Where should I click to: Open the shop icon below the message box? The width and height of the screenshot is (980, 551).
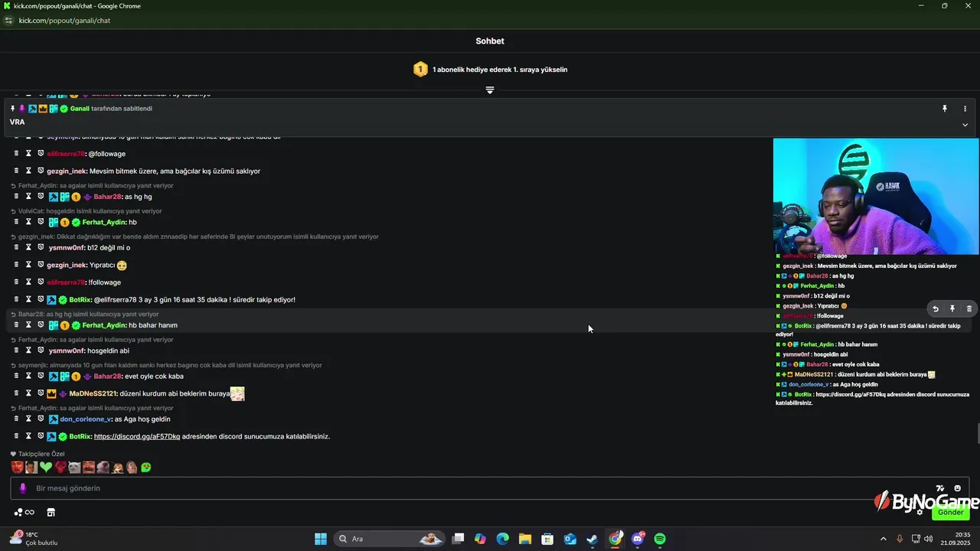(51, 512)
